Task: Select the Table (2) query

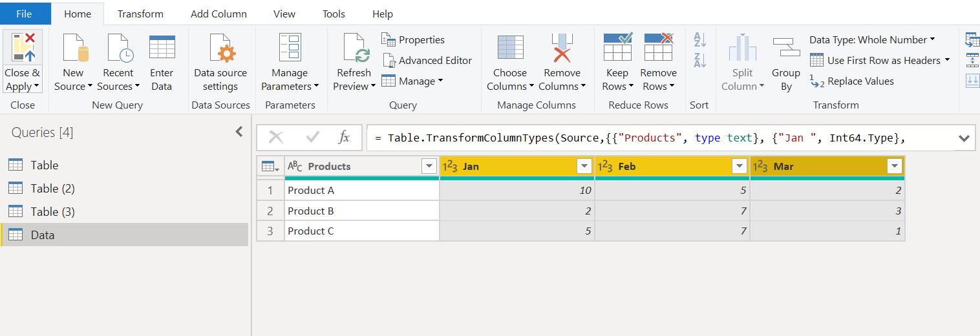Action: coord(124,189)
